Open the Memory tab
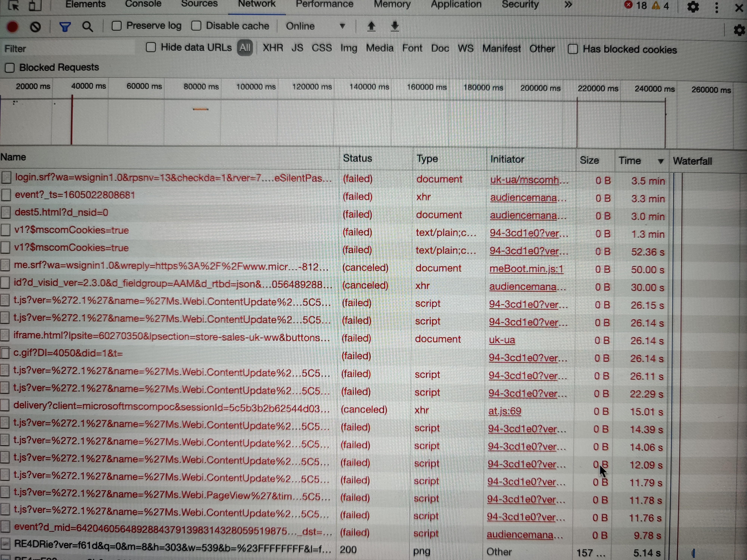Image resolution: width=747 pixels, height=560 pixels. point(392,4)
